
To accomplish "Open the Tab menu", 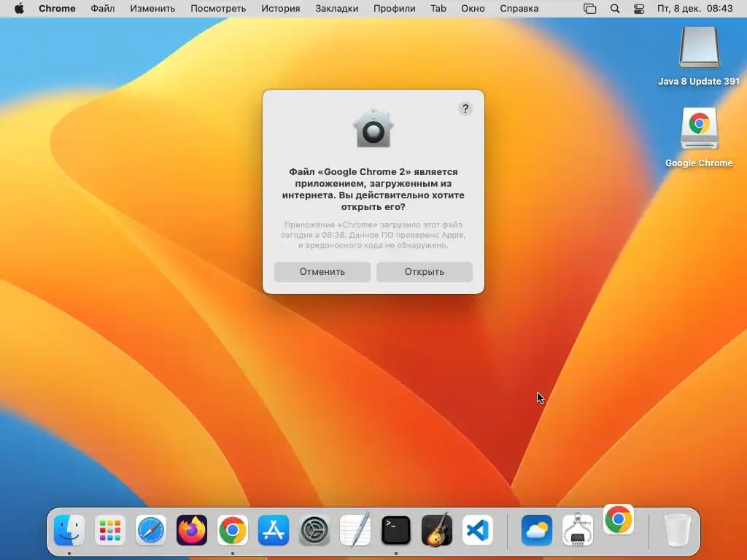I will tap(438, 9).
